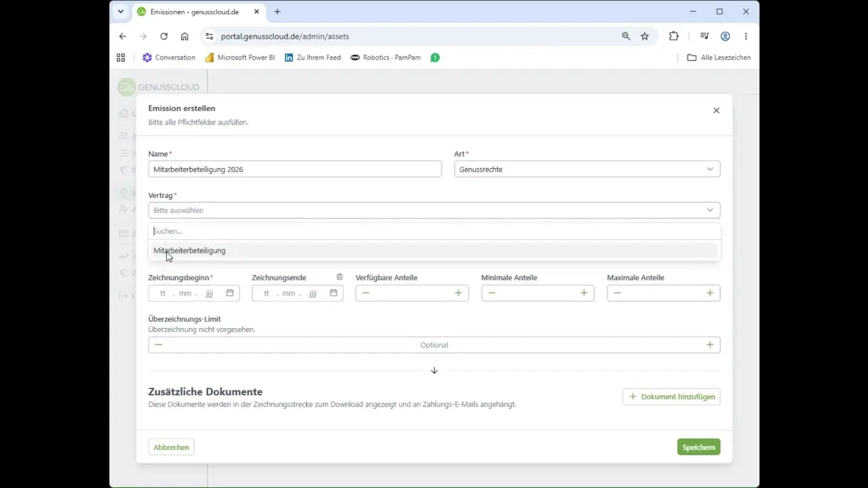Focus the Suchen search field
The image size is (868, 488).
434,231
